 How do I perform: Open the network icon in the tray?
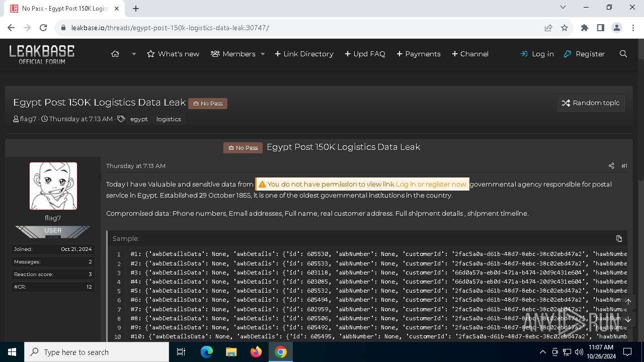(567, 352)
